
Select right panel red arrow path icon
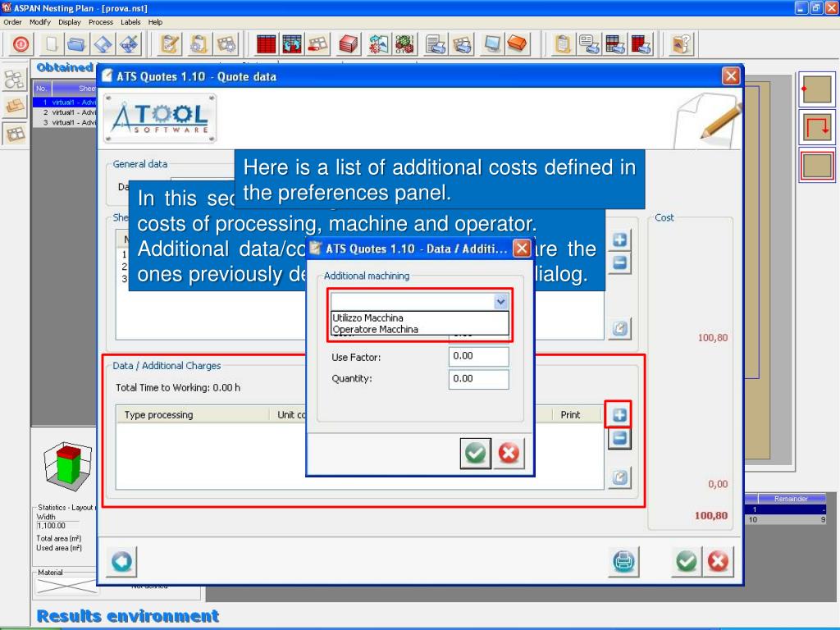pyautogui.click(x=816, y=127)
